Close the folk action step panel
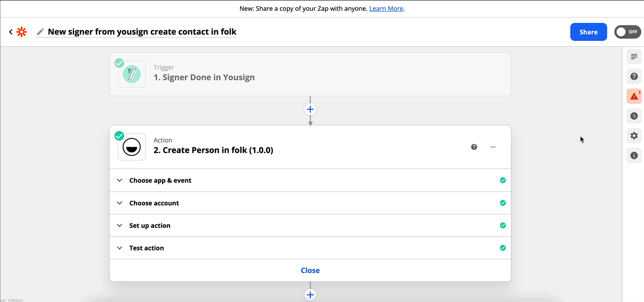This screenshot has height=302, width=644. (x=310, y=270)
